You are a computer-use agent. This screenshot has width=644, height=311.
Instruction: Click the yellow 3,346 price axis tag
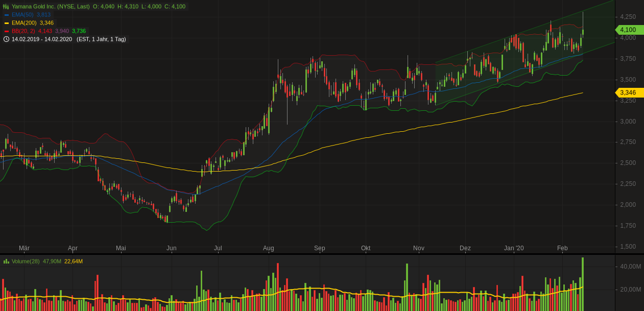coord(629,92)
